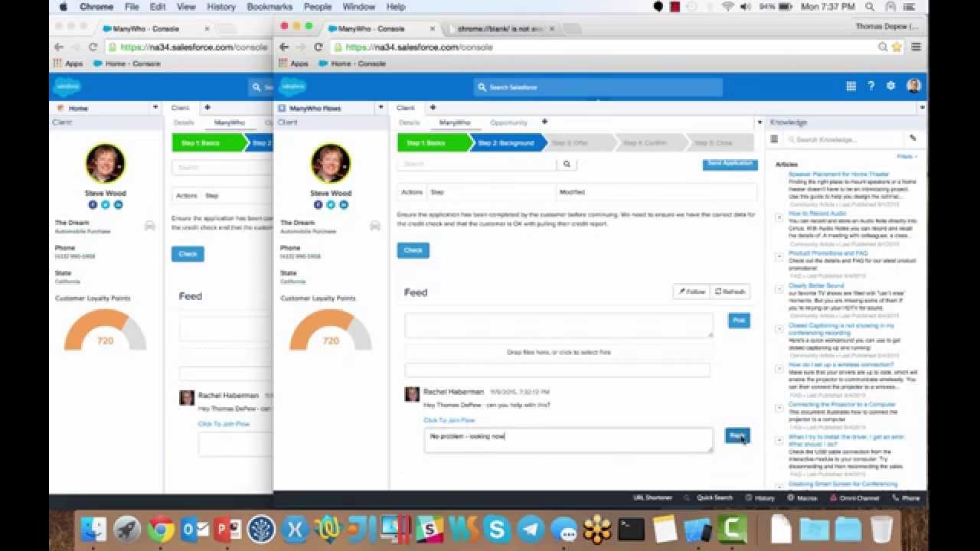The width and height of the screenshot is (980, 551).
Task: Click the reply text box containing No problem
Action: pyautogui.click(x=569, y=440)
